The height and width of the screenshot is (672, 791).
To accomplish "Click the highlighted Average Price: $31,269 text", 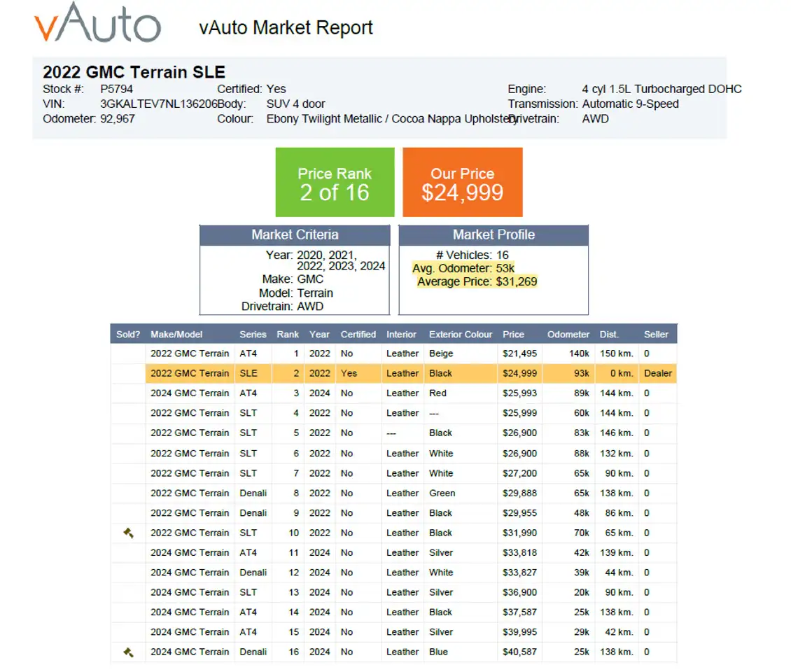I will point(477,281).
